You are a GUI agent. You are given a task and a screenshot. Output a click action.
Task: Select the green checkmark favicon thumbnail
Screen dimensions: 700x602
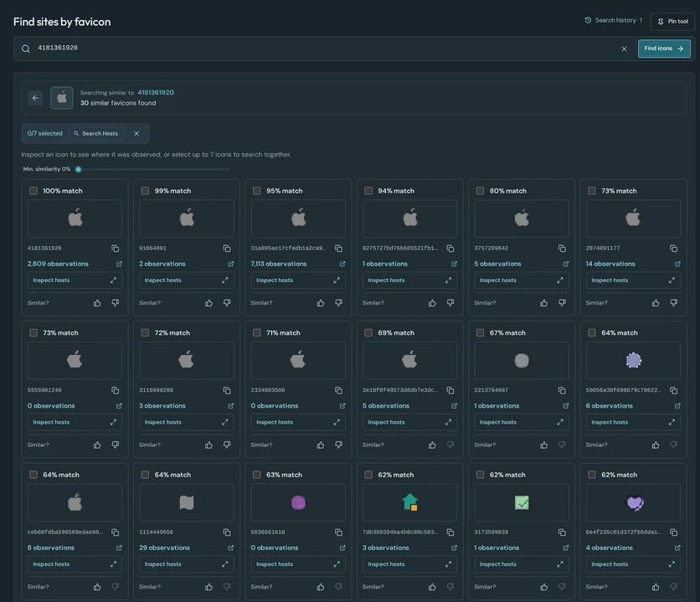pos(522,502)
